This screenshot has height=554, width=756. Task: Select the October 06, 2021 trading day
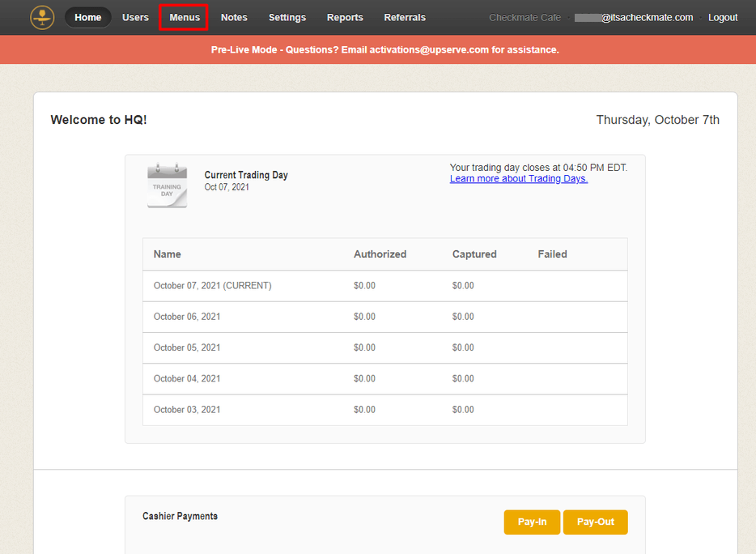coord(187,317)
